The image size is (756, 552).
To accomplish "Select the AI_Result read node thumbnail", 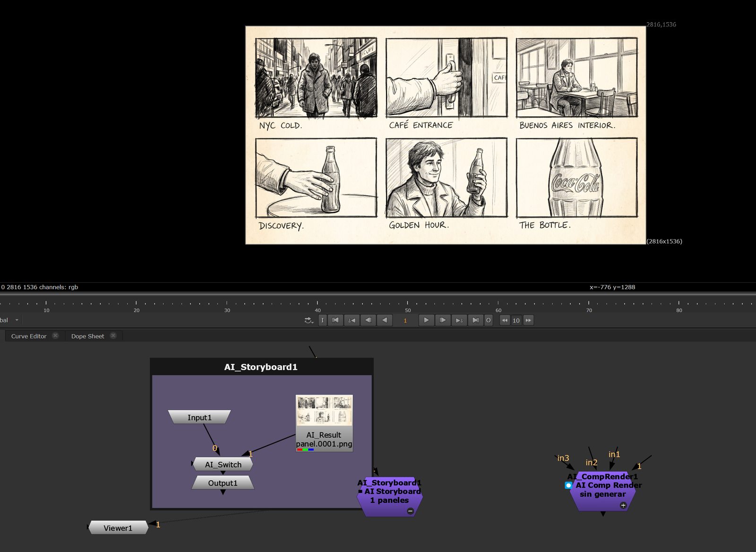I will tap(324, 411).
